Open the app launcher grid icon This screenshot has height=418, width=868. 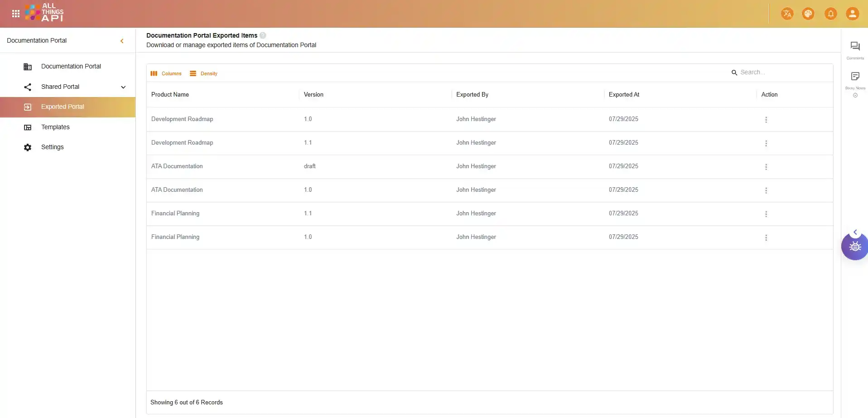pyautogui.click(x=16, y=14)
